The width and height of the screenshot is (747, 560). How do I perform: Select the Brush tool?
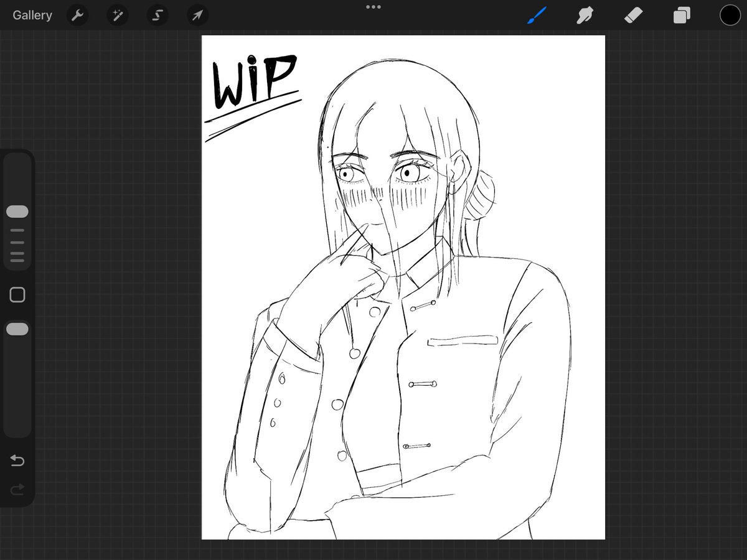(x=536, y=16)
